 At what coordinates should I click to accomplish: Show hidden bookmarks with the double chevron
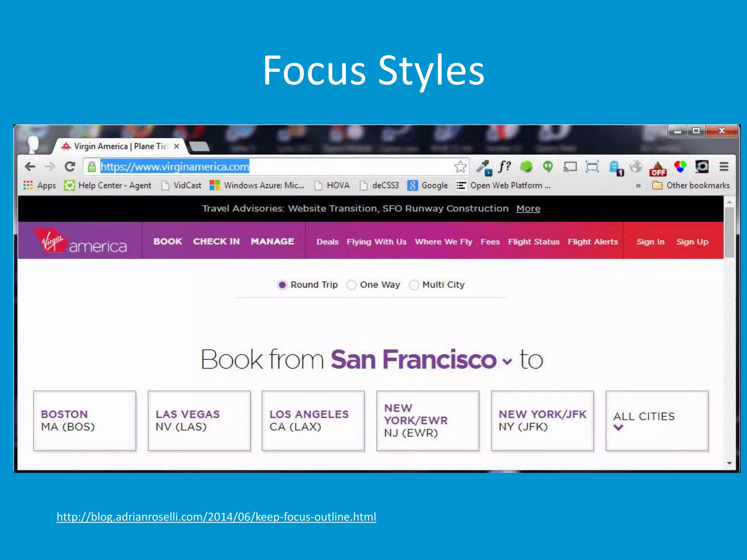638,186
